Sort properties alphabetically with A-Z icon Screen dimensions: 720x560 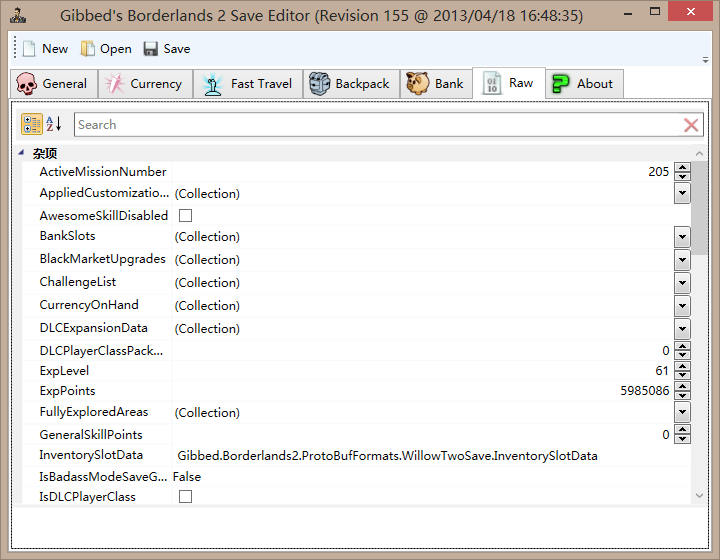(x=54, y=124)
